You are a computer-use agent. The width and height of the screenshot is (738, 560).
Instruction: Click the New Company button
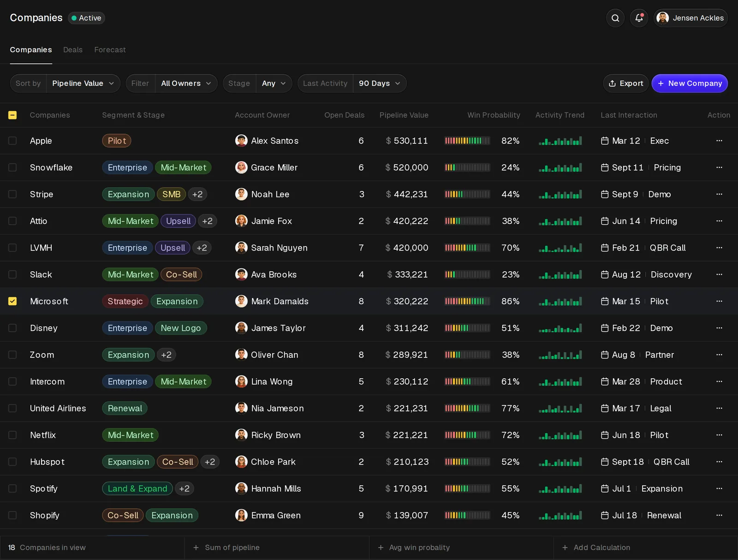coord(690,83)
